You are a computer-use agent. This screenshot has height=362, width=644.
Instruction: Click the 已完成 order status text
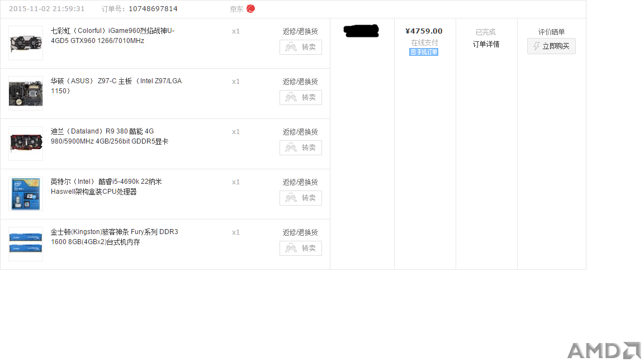pos(485,32)
